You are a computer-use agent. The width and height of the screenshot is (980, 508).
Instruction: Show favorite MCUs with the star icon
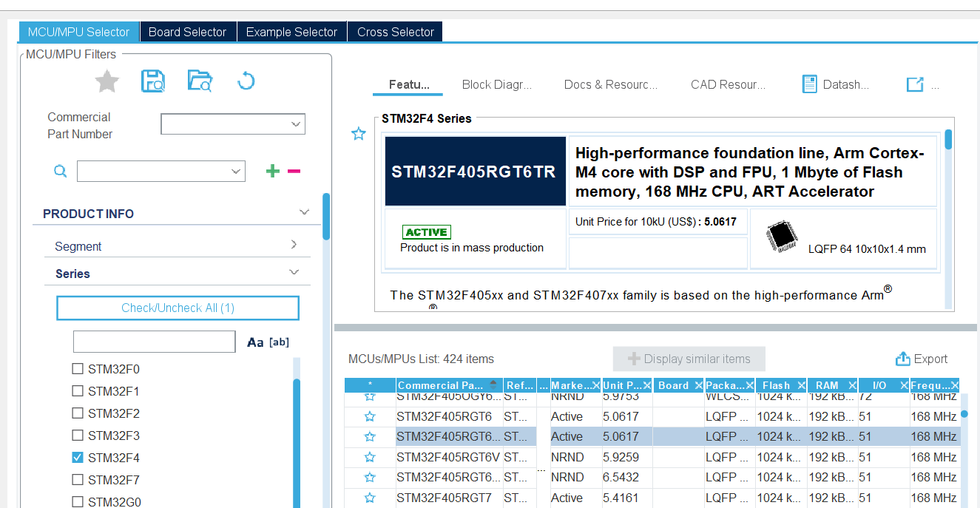coord(107,81)
